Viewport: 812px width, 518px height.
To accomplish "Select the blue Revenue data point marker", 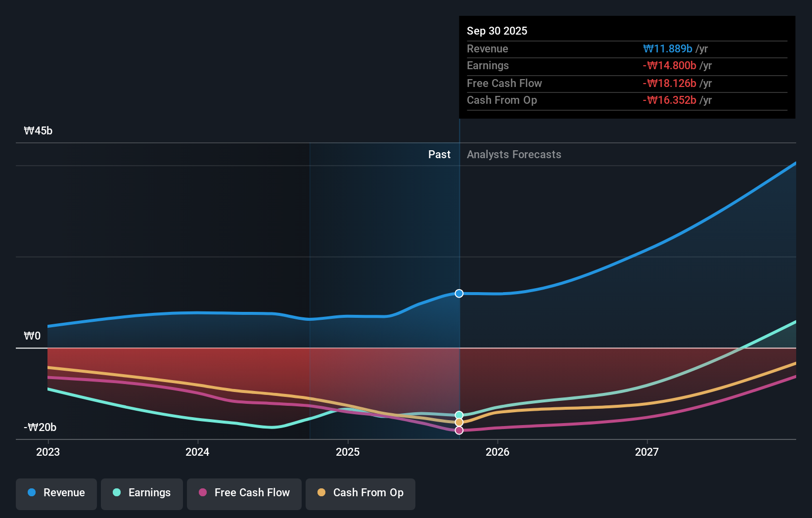I will click(x=459, y=293).
